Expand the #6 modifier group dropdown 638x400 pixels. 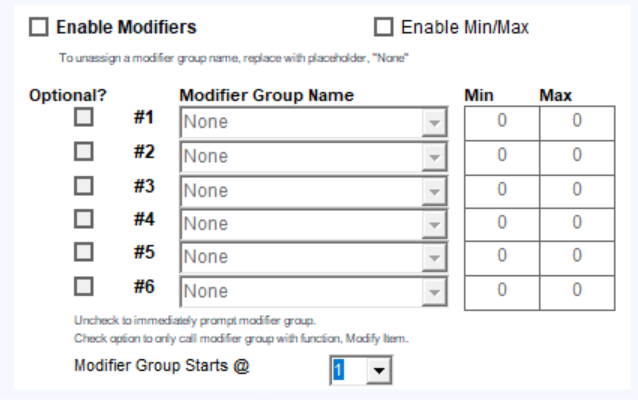coord(433,291)
